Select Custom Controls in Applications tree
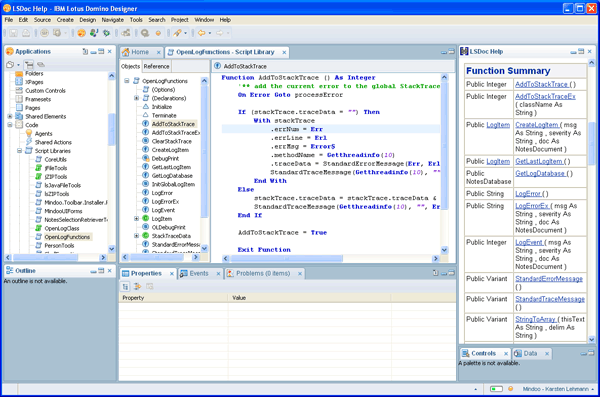Image resolution: width=600 pixels, height=397 pixels. click(45, 90)
